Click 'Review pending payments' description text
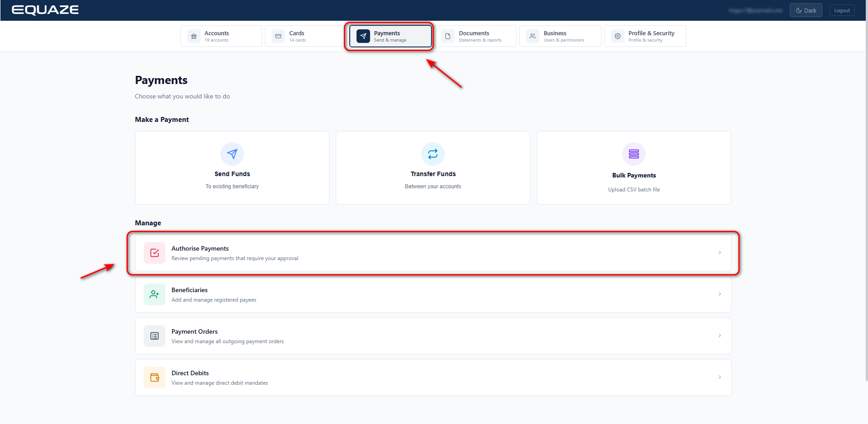 235,258
